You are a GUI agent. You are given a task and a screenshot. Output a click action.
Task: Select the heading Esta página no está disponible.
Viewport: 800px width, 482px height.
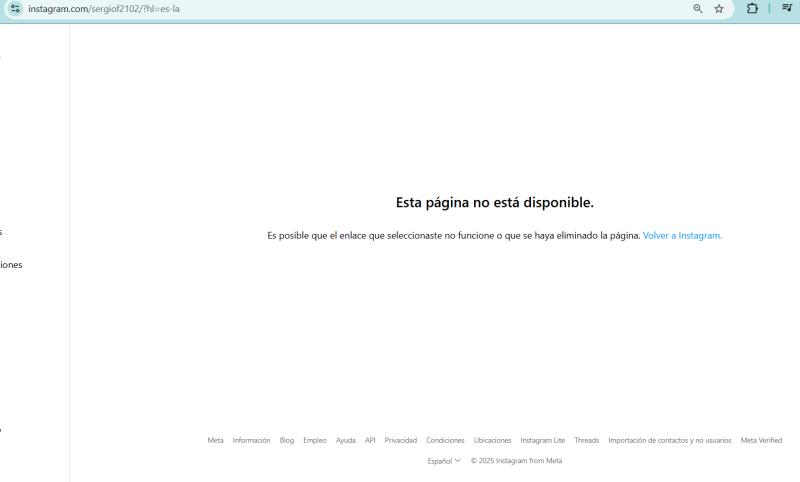(x=495, y=202)
